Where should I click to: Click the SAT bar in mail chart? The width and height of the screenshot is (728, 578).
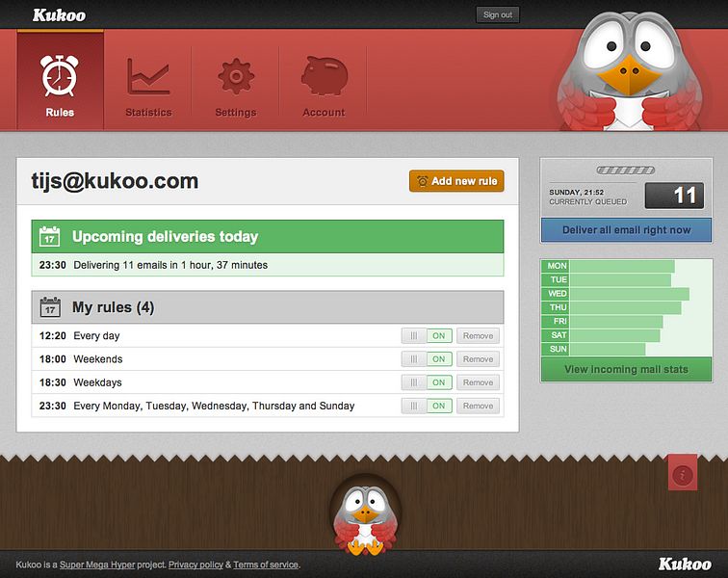[x=614, y=335]
